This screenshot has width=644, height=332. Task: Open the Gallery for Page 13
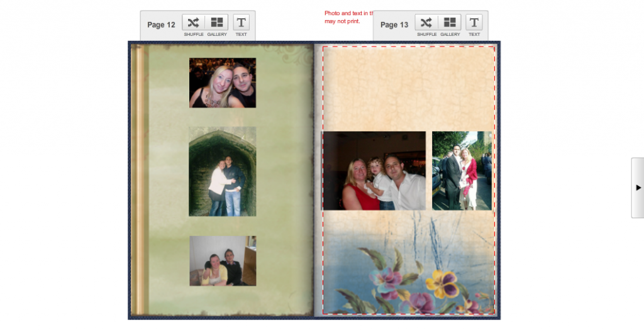[x=450, y=23]
